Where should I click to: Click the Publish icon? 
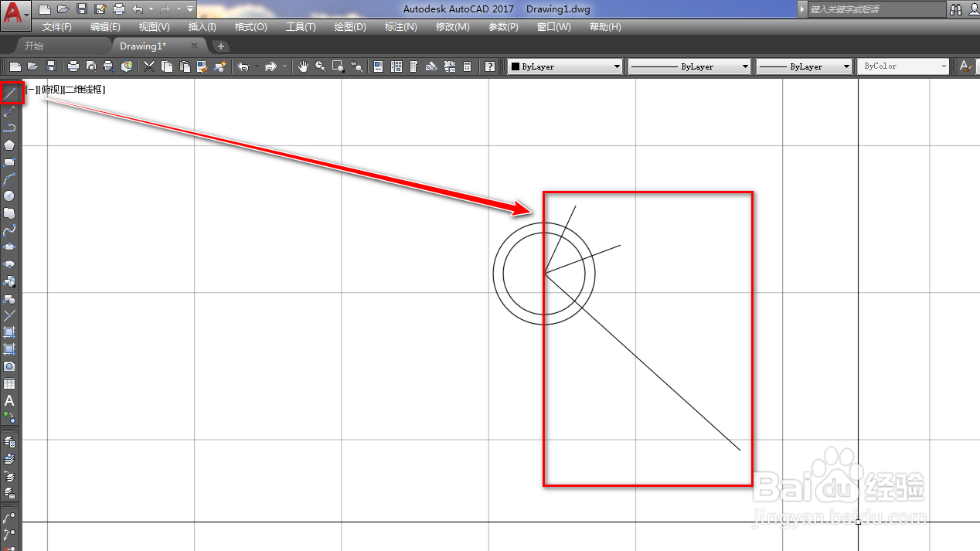[x=109, y=66]
